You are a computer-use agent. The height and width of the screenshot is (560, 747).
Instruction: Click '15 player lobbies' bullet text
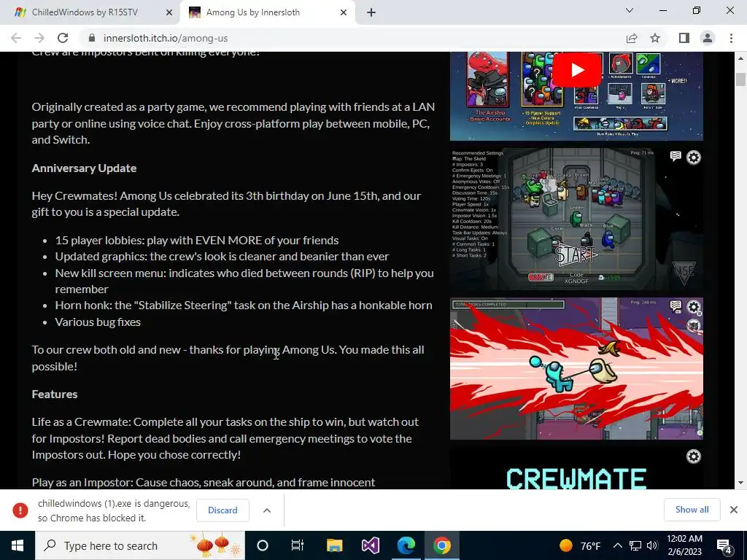pos(197,241)
